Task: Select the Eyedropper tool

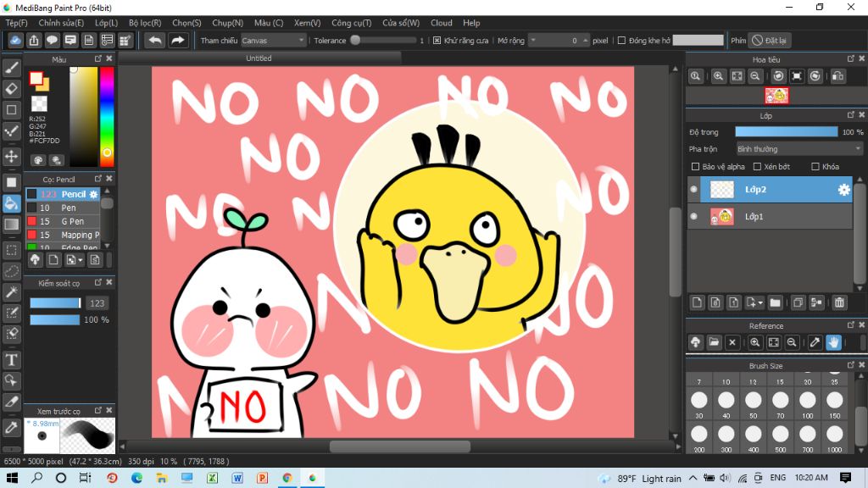Action: 12,427
